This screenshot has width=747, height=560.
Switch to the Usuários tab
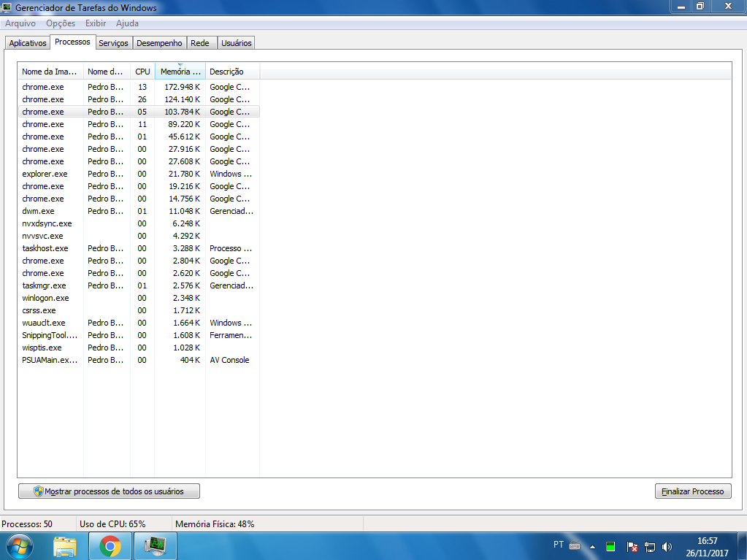[x=237, y=43]
